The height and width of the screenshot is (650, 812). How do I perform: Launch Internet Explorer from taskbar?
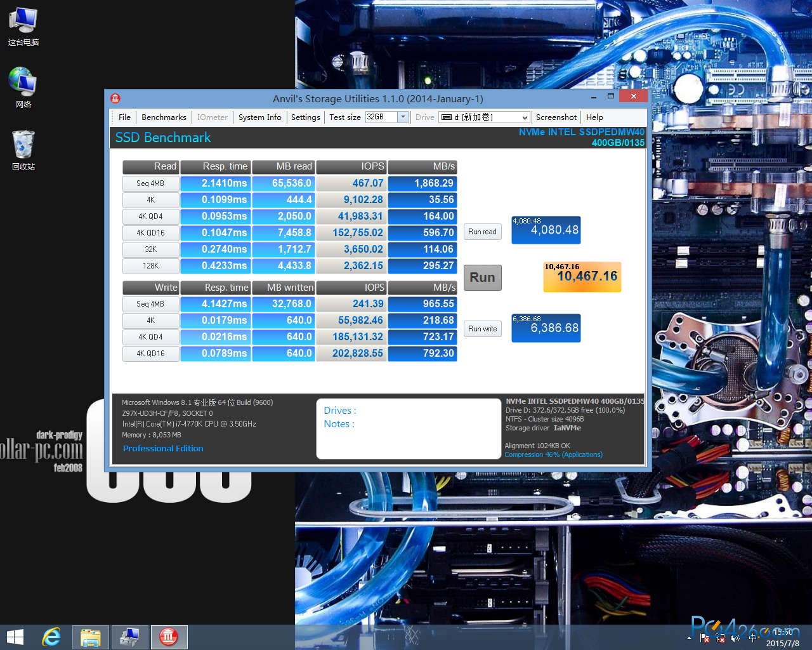click(51, 637)
